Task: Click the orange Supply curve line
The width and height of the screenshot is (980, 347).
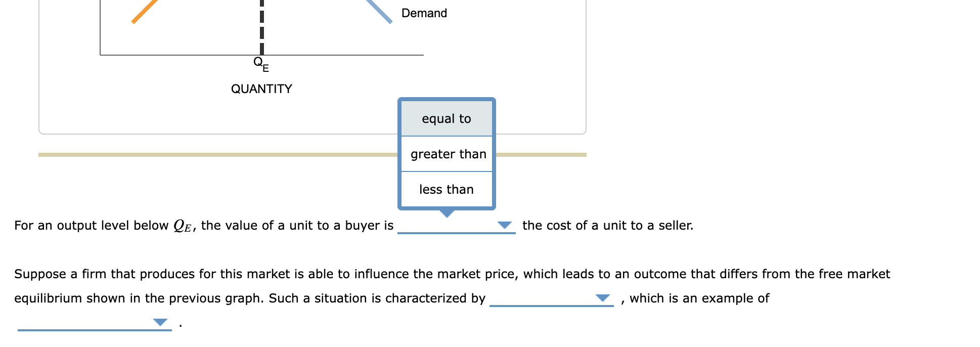Action: pyautogui.click(x=142, y=11)
